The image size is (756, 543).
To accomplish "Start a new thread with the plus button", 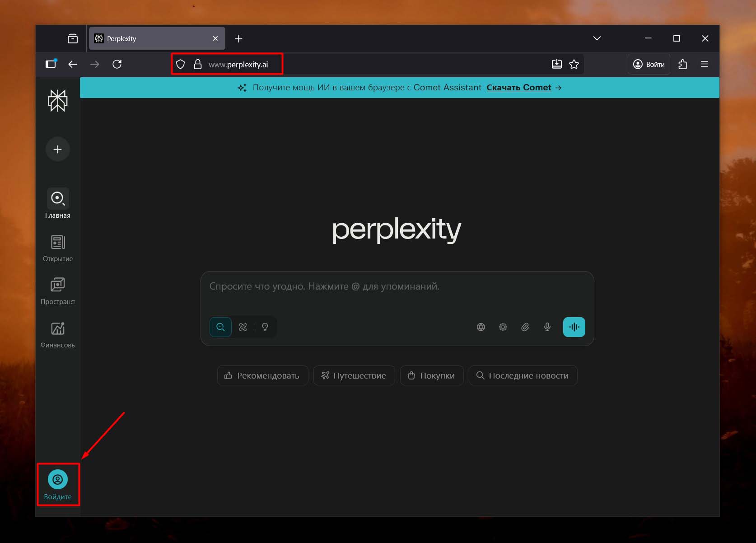I will [57, 149].
